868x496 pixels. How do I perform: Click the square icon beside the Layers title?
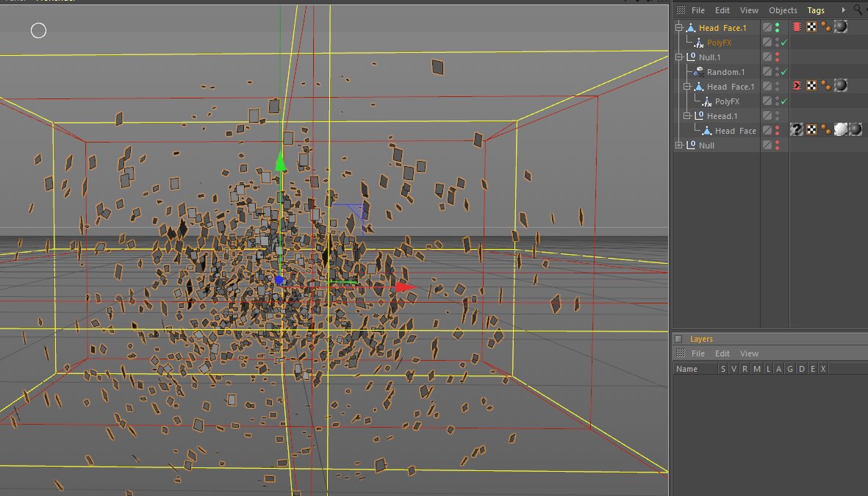[x=678, y=339]
